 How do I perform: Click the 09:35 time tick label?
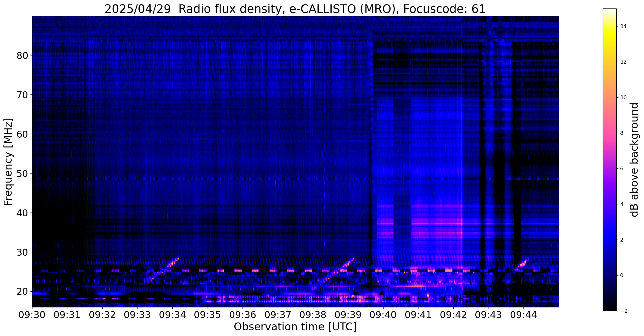(208, 315)
